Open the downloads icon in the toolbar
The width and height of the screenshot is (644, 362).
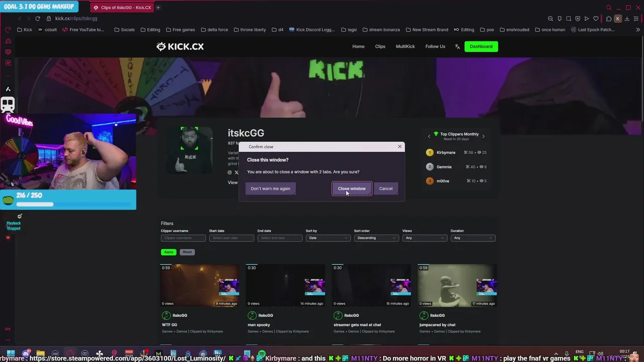pos(627,19)
